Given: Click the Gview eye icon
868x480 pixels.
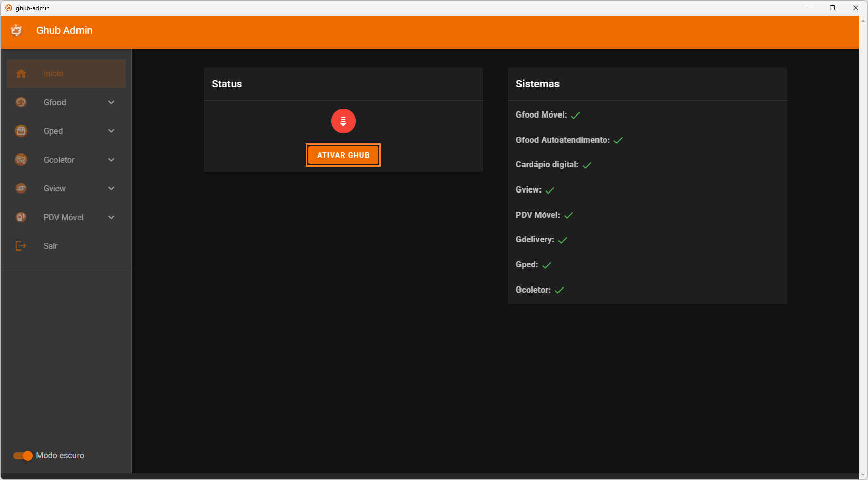Looking at the screenshot, I should [x=21, y=188].
